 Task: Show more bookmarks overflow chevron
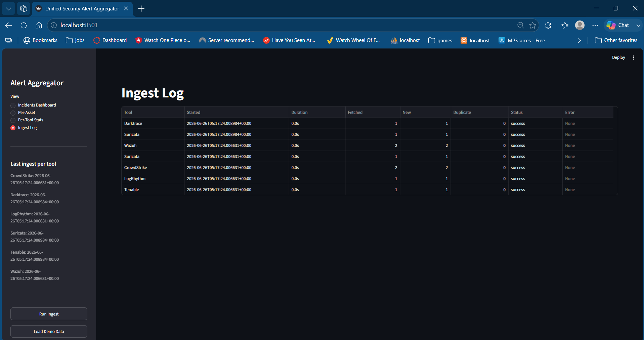579,40
